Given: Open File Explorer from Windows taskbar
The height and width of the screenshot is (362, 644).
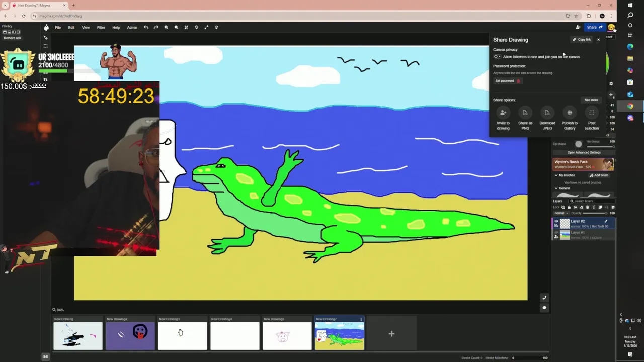Looking at the screenshot, I should [x=630, y=58].
